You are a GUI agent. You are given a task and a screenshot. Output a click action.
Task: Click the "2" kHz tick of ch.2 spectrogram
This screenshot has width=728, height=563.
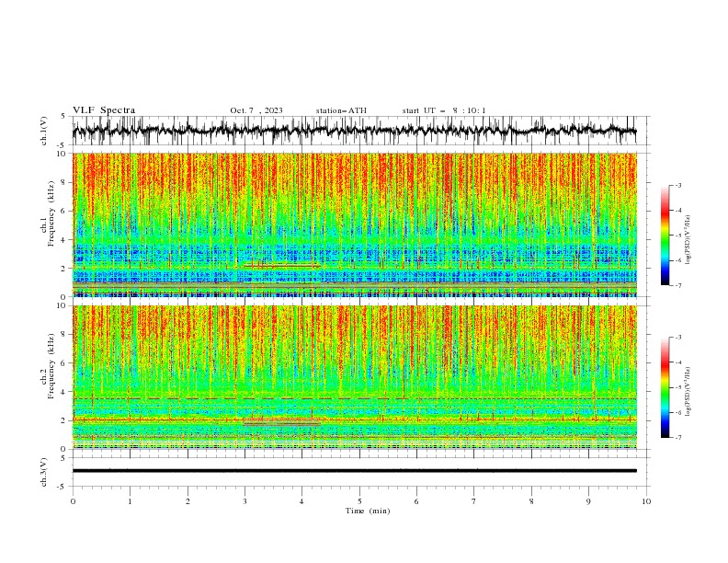64,420
